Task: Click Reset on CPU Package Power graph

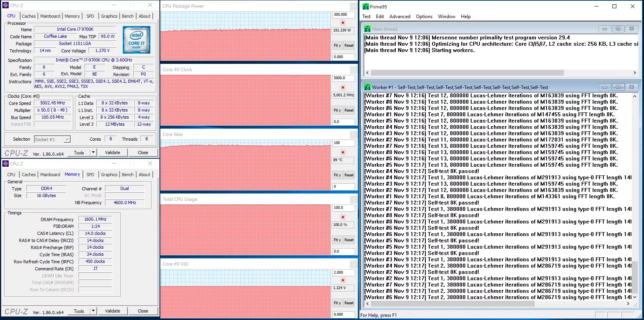Action: [349, 45]
